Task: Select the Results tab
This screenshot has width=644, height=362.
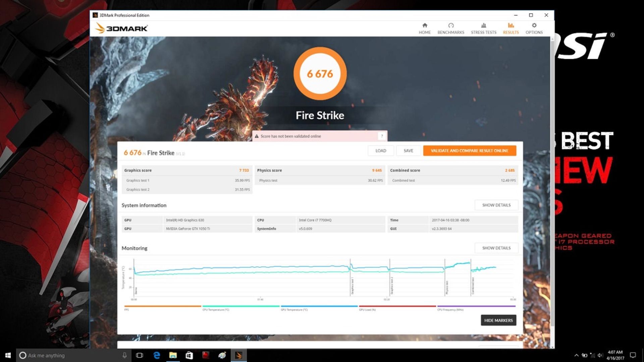Action: (x=511, y=28)
